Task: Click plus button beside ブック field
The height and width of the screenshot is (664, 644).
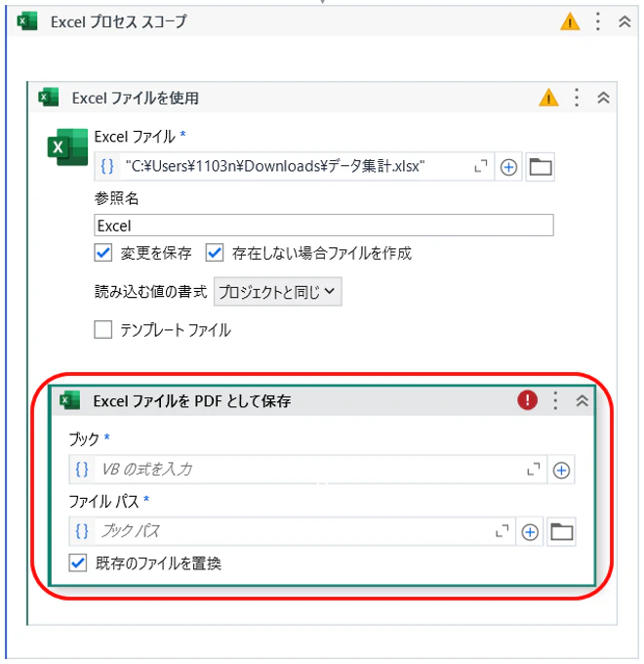Action: pyautogui.click(x=561, y=470)
